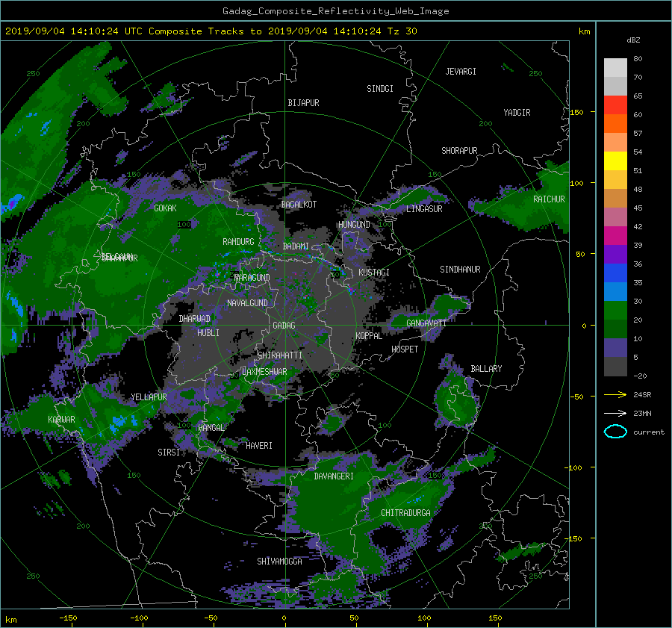The image size is (672, 628).
Task: Click the 150 km bottom axis tick label
Action: coord(496,618)
